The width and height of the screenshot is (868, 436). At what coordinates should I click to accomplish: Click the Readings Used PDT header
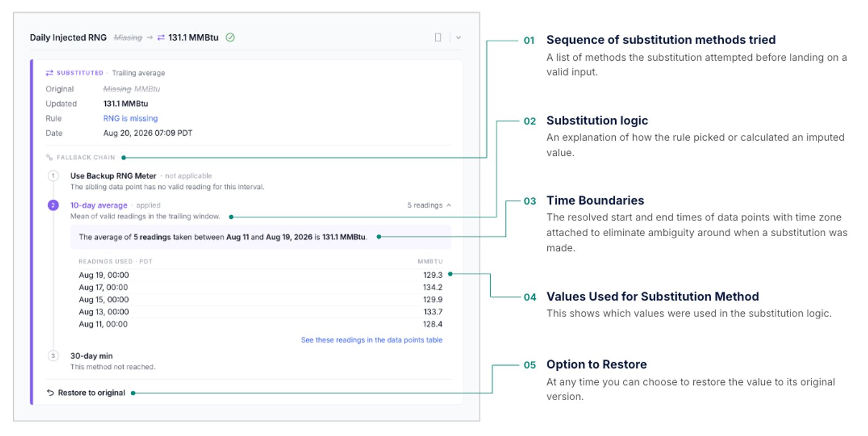116,262
